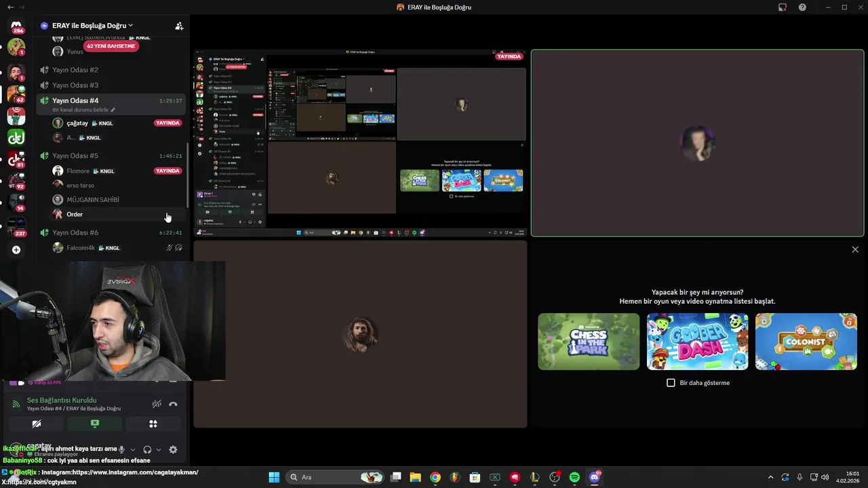This screenshot has height=488, width=868.
Task: Select user Flomore in Yayın Odası #5
Action: [x=78, y=171]
